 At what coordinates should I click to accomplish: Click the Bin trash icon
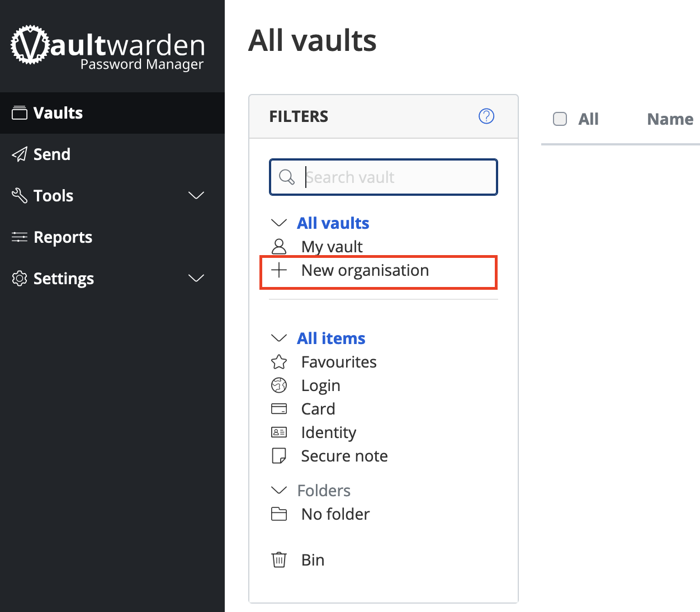click(279, 560)
